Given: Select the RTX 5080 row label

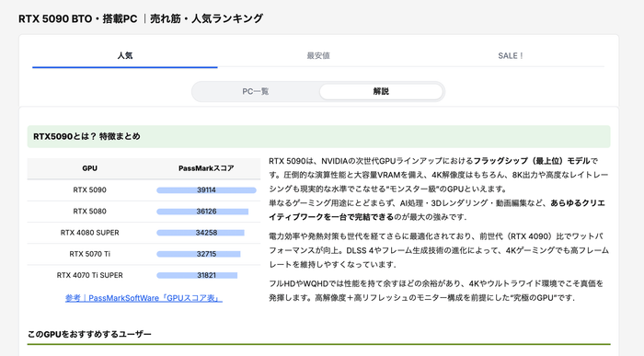Looking at the screenshot, I should pyautogui.click(x=89, y=212).
